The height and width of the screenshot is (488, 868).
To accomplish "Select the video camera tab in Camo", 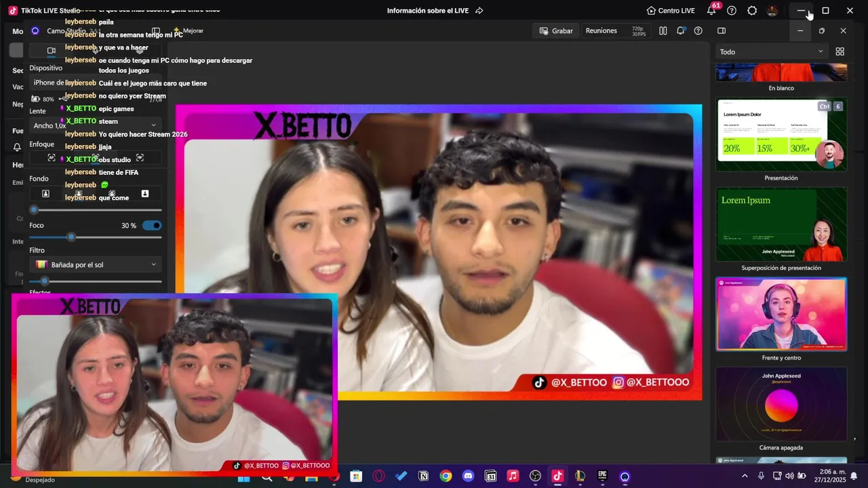I will (x=51, y=50).
